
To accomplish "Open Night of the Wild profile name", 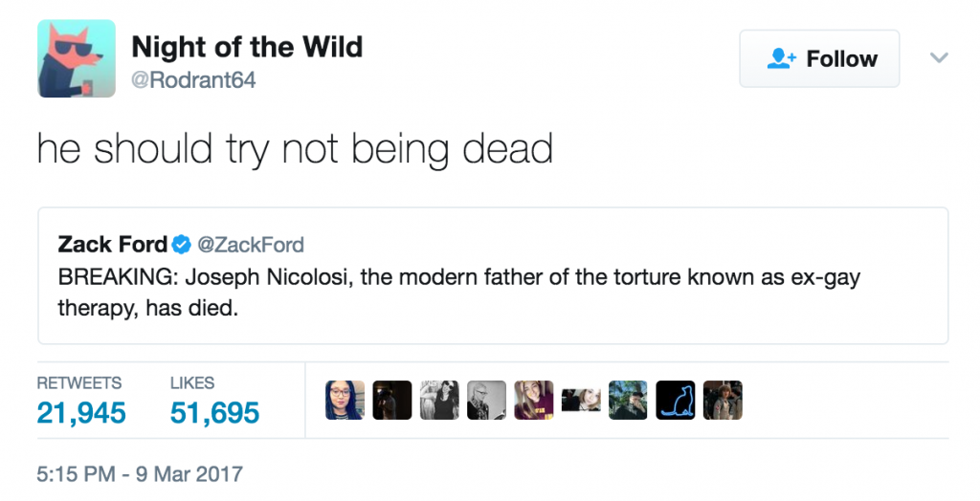I will pos(247,46).
